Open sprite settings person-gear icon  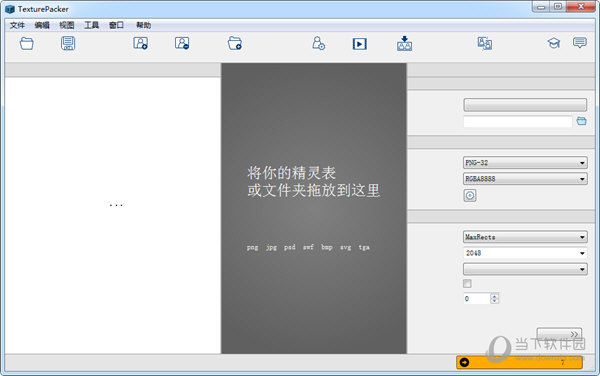tap(318, 43)
